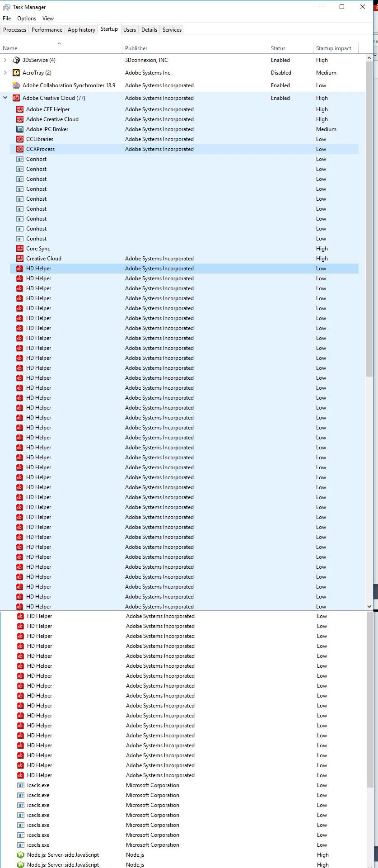The width and height of the screenshot is (378, 868).
Task: Click the Adobe Creative Cloud (77) group icon
Action: [x=16, y=98]
